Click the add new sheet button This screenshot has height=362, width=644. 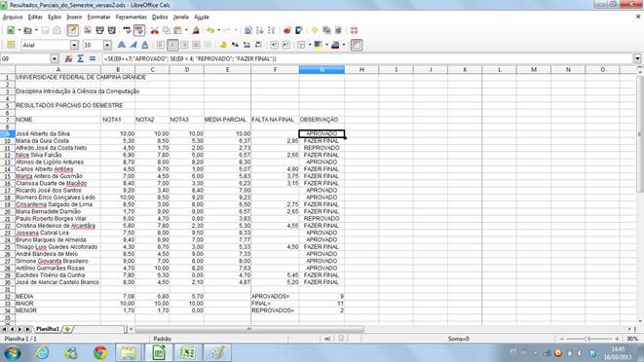(68, 329)
